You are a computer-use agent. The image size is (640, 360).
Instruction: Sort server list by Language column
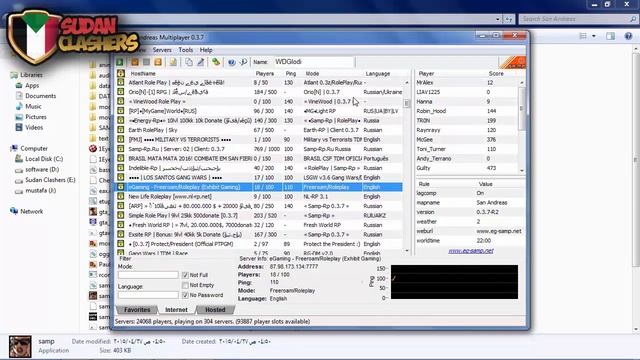[378, 73]
